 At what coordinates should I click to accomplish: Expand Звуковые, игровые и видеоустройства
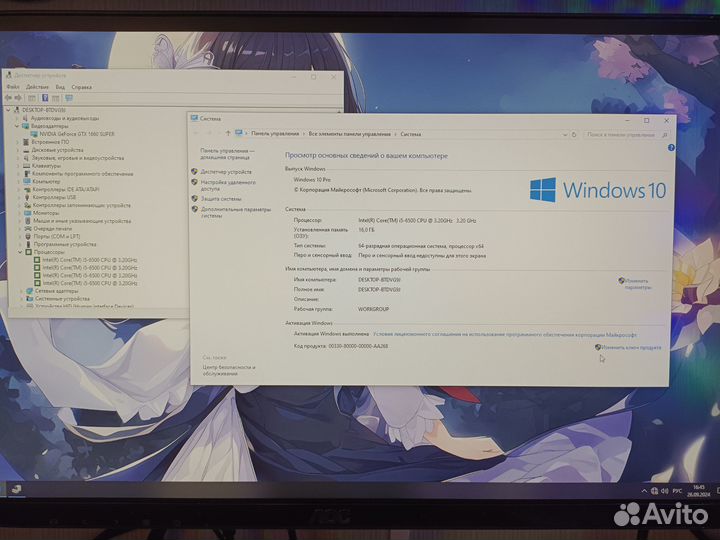coord(17,158)
